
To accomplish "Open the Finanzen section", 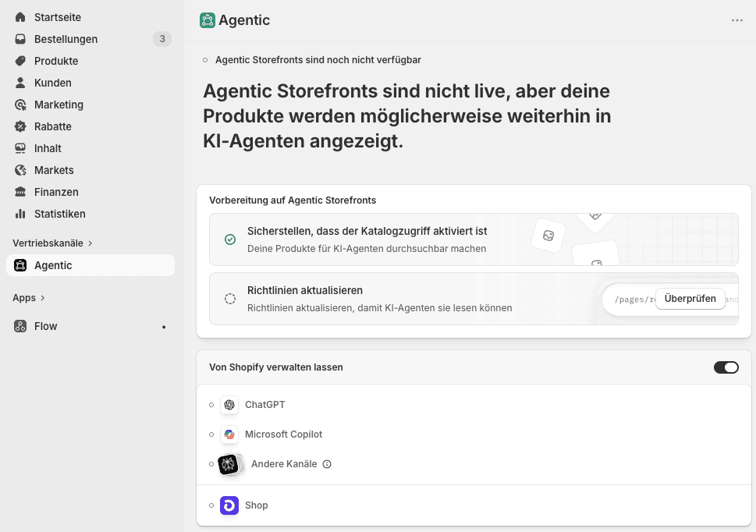I will click(91, 192).
